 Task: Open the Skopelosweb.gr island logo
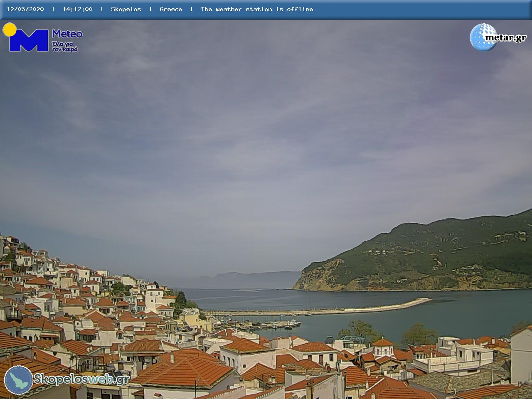pyautogui.click(x=19, y=380)
